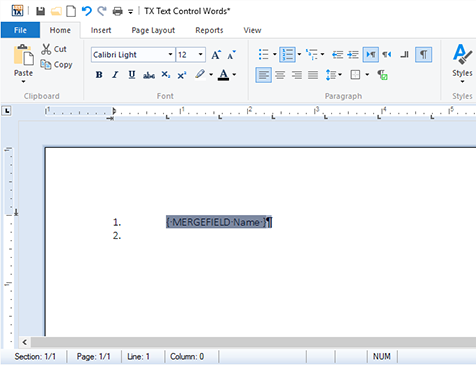Open structured list dropdown arrow
476x365 pixels.
point(322,54)
